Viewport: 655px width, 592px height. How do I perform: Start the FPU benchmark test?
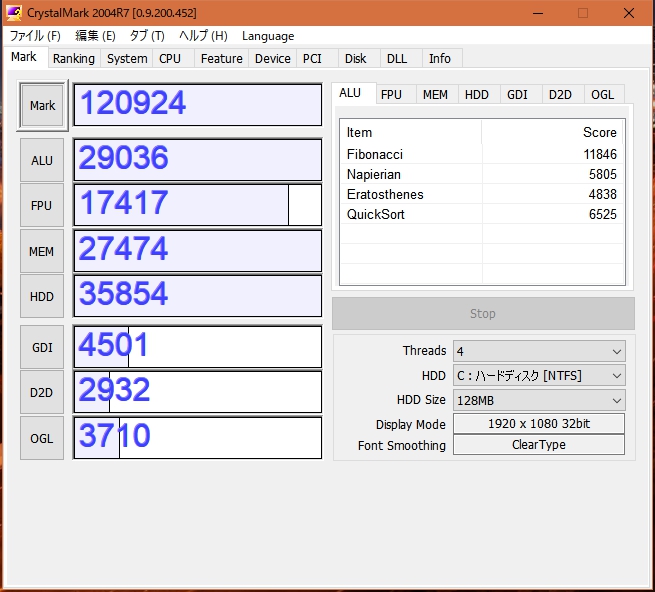(x=42, y=205)
